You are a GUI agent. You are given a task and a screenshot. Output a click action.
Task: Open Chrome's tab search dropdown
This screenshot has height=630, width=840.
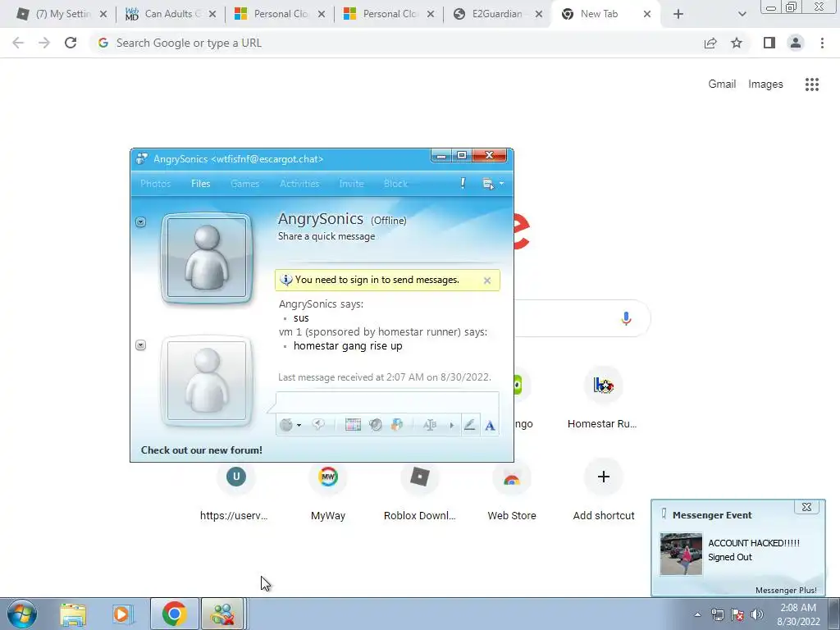tap(742, 14)
